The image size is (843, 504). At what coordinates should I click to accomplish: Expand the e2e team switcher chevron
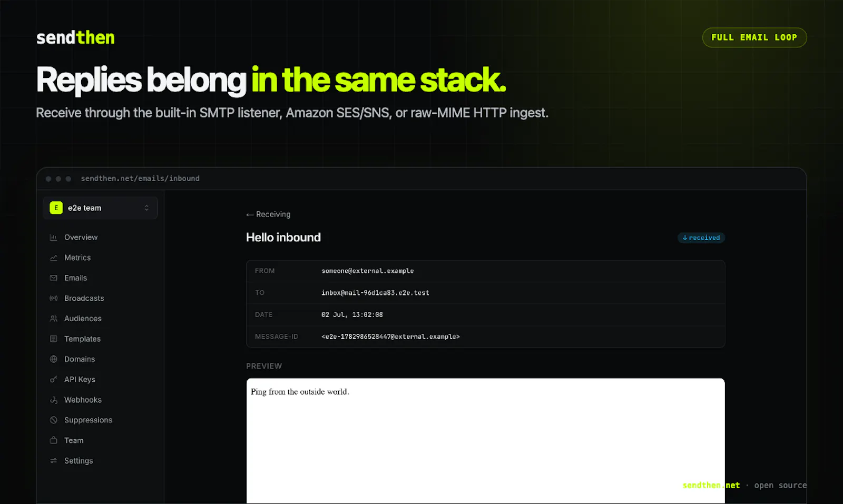click(x=146, y=208)
